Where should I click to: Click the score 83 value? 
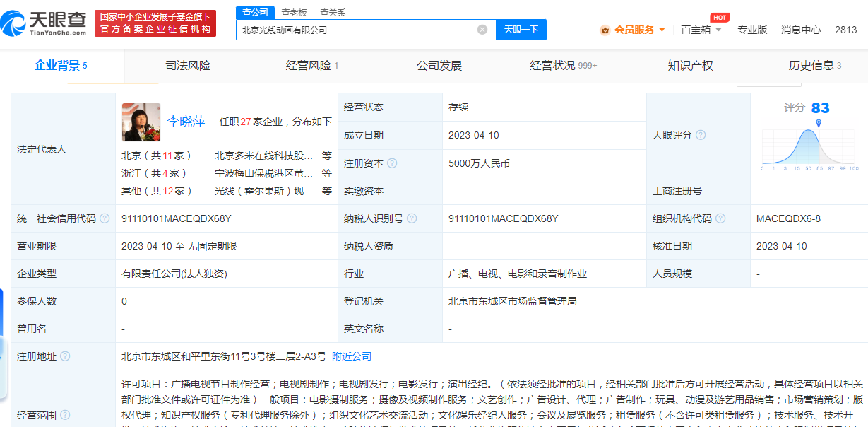[x=820, y=107]
